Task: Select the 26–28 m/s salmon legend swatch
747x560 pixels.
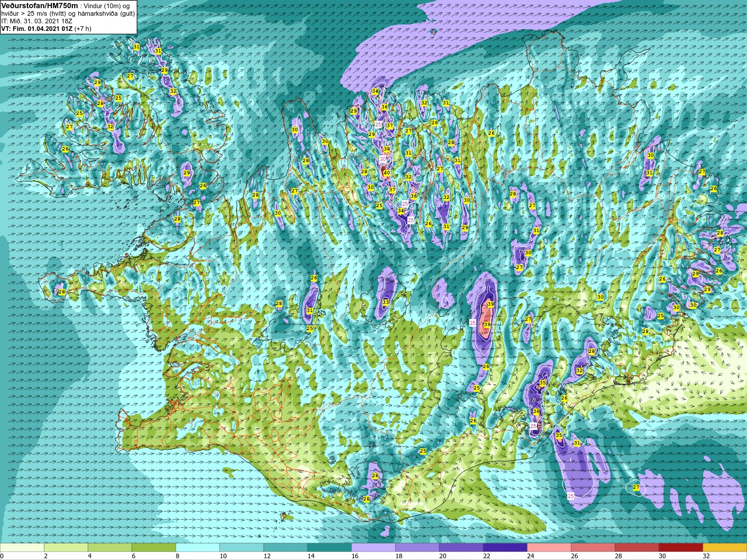Action: click(x=593, y=548)
